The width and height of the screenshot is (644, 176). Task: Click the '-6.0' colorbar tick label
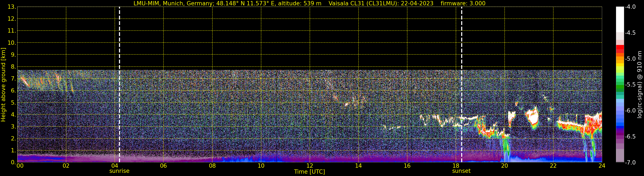[x=630, y=111]
